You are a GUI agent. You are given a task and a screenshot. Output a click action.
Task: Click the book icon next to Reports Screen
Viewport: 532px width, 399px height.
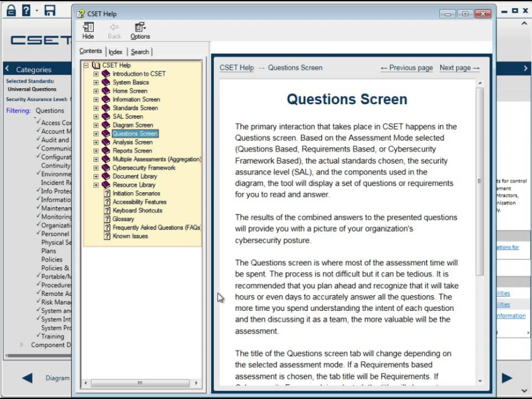click(x=106, y=150)
